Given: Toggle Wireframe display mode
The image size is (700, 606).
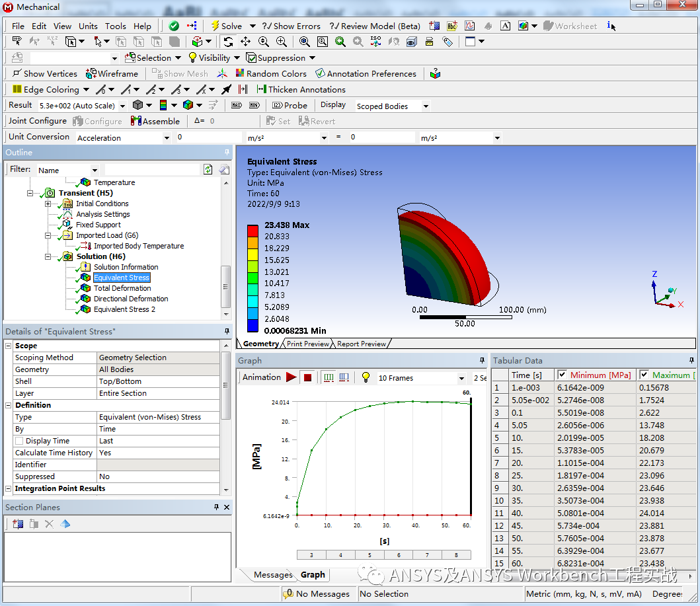Looking at the screenshot, I should click(x=112, y=73).
